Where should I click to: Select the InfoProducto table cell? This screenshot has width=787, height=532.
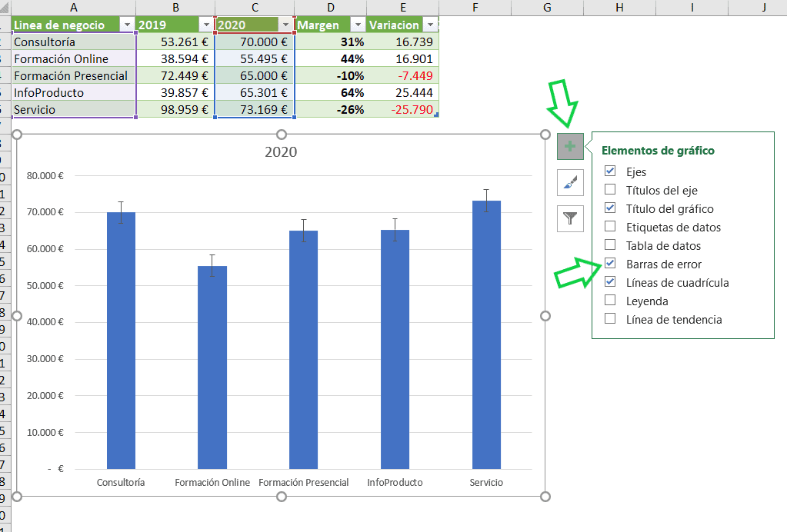[x=74, y=93]
